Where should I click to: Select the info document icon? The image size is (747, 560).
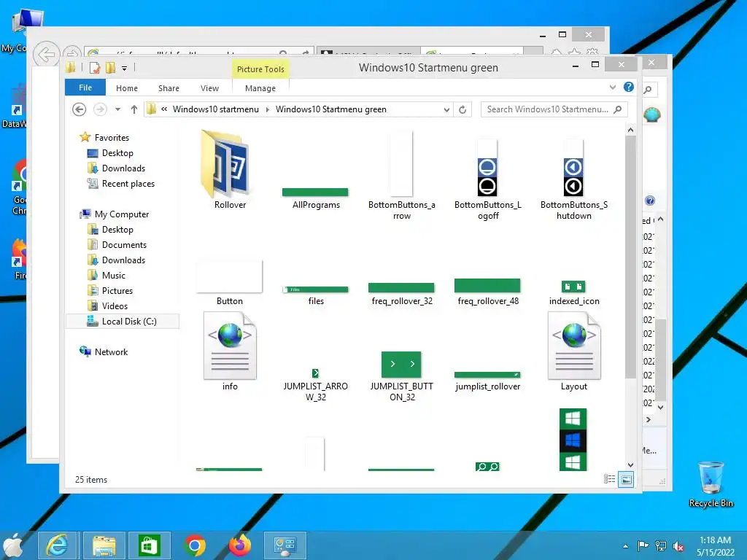230,345
